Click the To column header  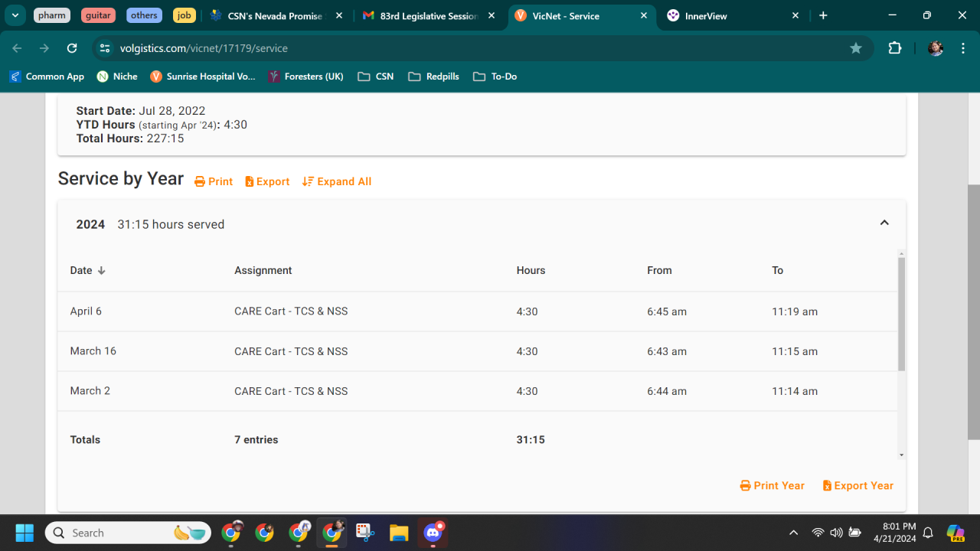[778, 270]
